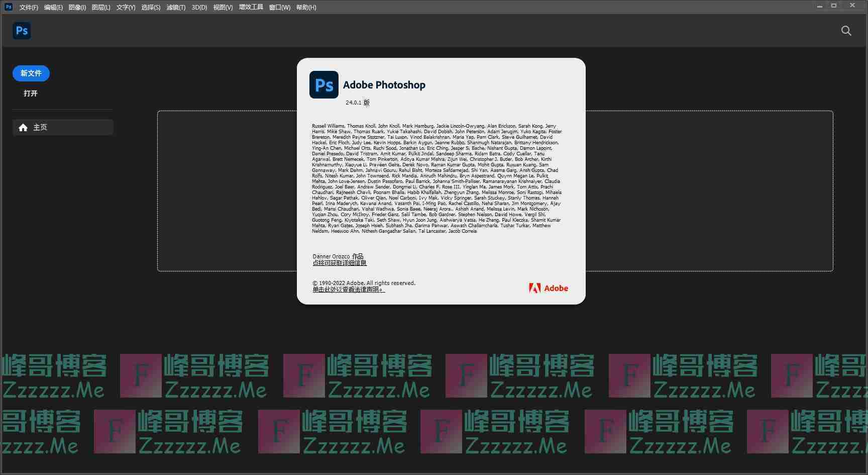Open the 帮助(H) menu

click(x=306, y=8)
